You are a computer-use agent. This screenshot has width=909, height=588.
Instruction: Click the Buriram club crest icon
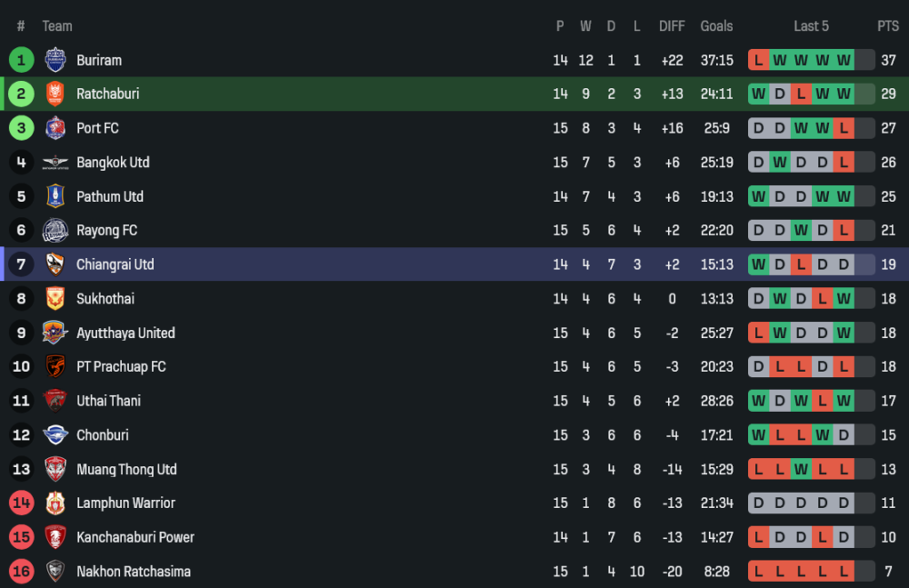point(55,60)
